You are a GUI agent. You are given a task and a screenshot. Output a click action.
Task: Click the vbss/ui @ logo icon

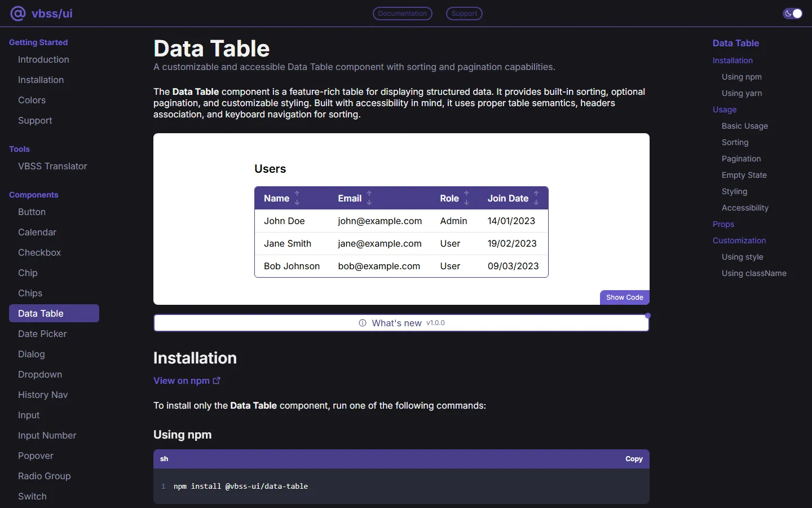point(18,14)
